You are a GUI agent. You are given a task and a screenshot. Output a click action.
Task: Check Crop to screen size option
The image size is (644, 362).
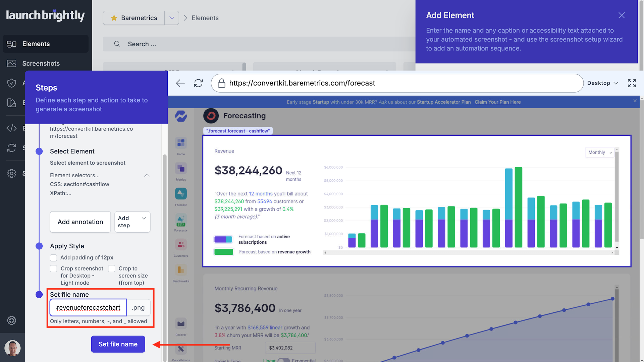pos(112,268)
